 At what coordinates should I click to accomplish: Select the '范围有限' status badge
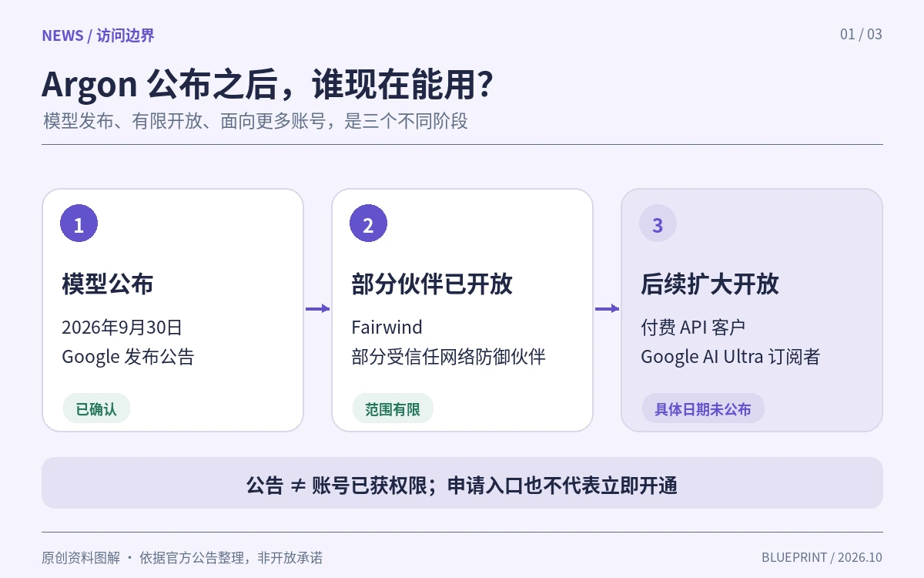point(393,408)
